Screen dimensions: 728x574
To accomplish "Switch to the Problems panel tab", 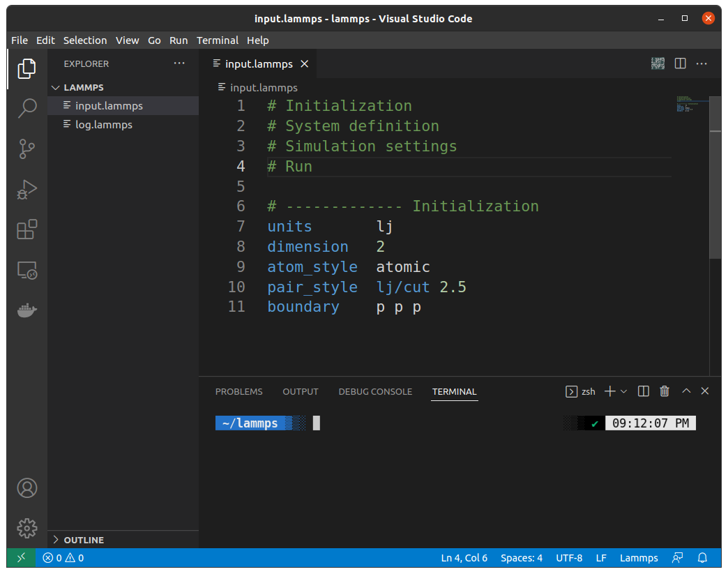I will click(x=238, y=391).
